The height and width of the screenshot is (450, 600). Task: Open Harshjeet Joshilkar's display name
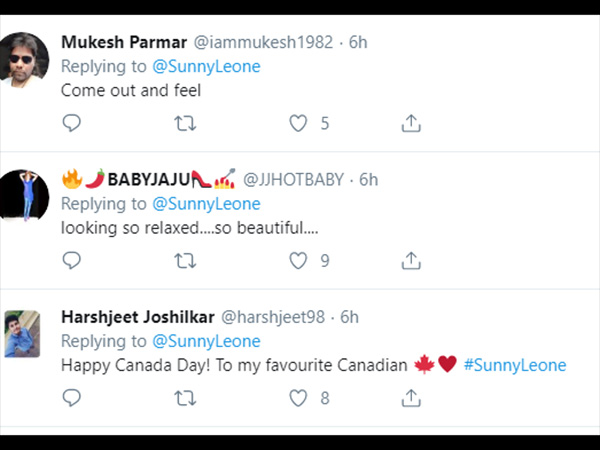138,317
